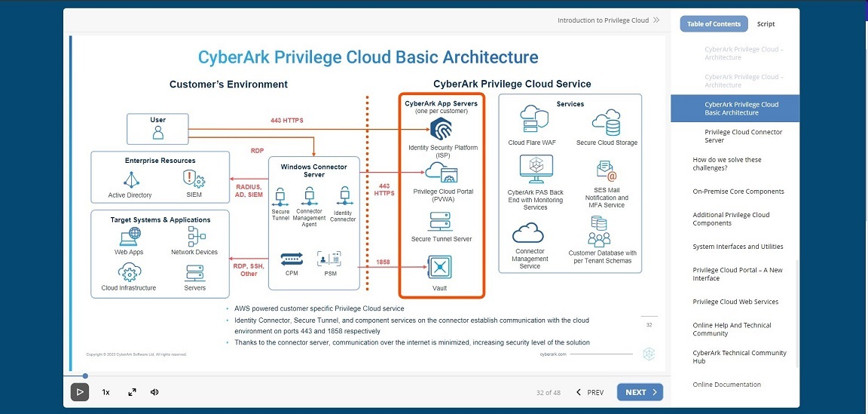
Task: Open How do we solve these challenges
Action: pos(727,164)
